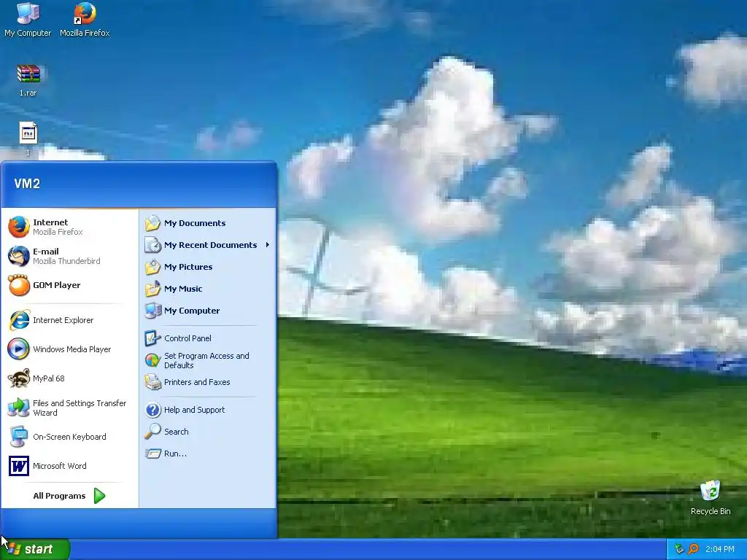Click the orange magnifier icon in system tray

point(694,549)
